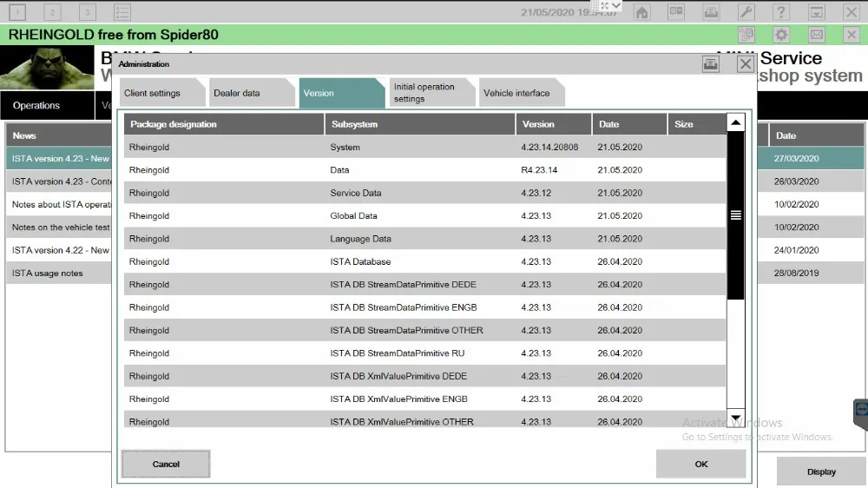Click the black scrollbar thumb
Image resolution: width=868 pixels, height=488 pixels.
(x=736, y=215)
